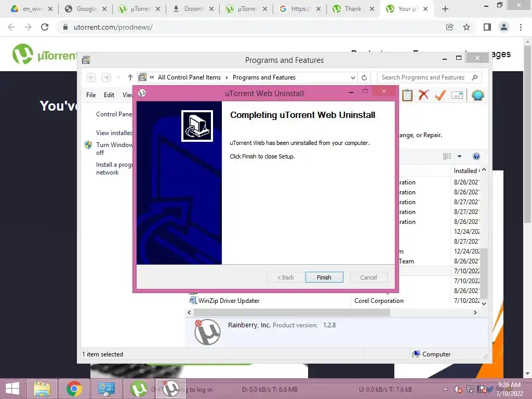This screenshot has width=532, height=399.
Task: Click the globe toolbar icon
Action: [x=478, y=96]
